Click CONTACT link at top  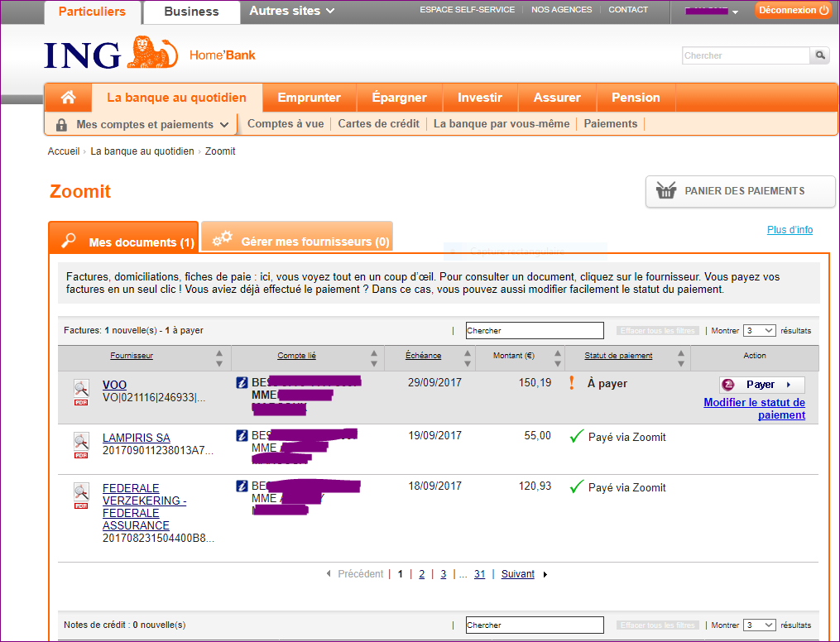tap(628, 10)
